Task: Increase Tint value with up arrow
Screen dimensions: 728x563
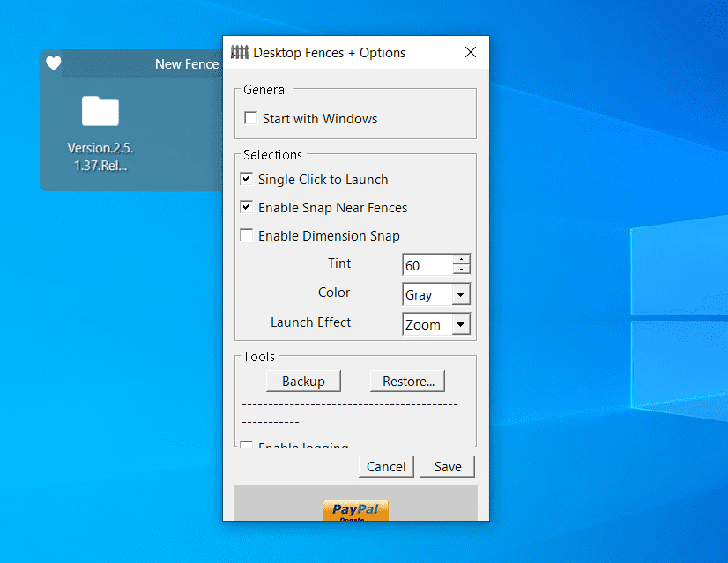Action: pyautogui.click(x=461, y=259)
